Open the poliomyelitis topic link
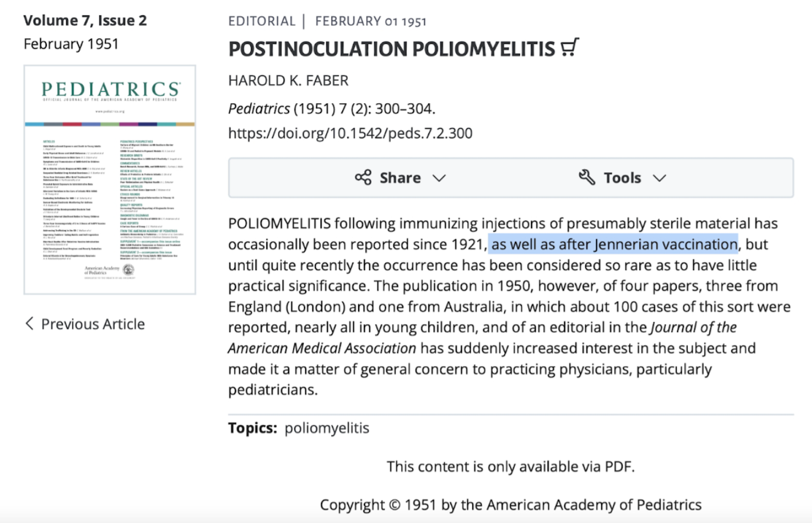This screenshot has width=812, height=523. point(327,428)
